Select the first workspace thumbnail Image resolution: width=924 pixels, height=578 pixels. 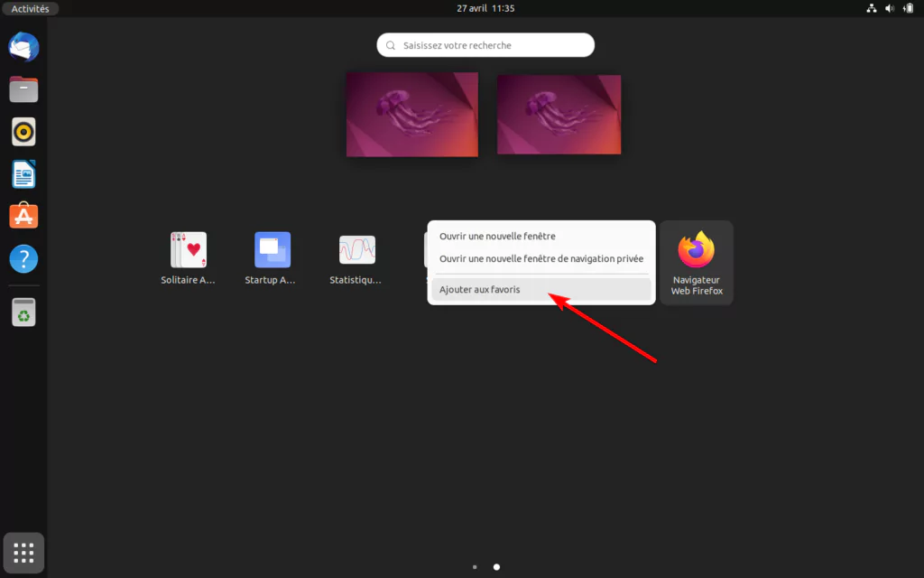pos(411,115)
